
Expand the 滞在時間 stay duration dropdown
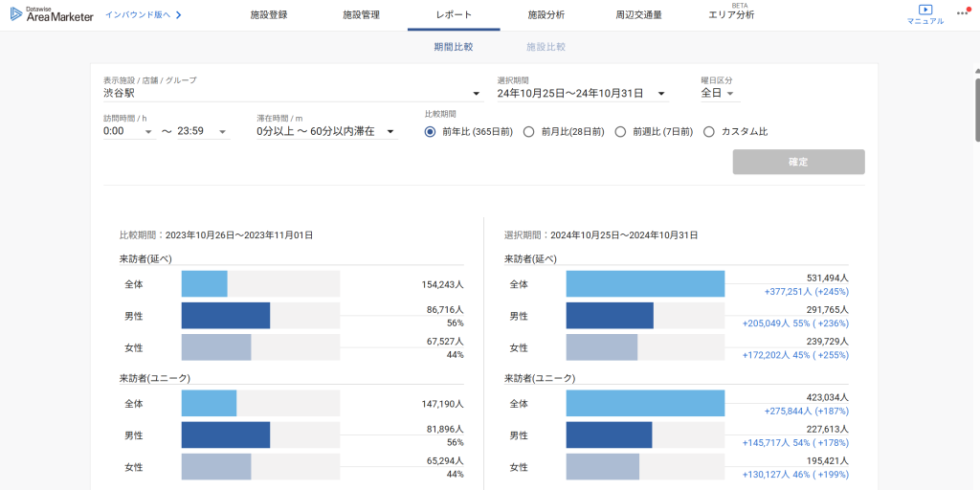point(390,131)
